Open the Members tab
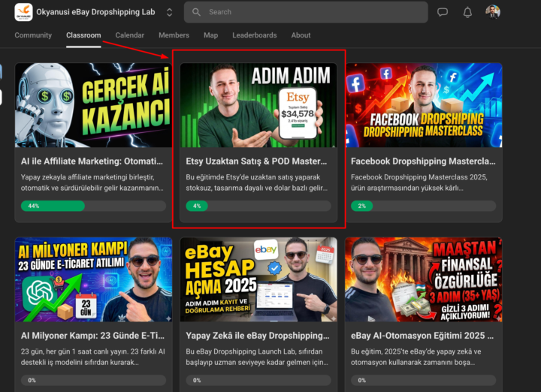This screenshot has height=392, width=541. [174, 35]
